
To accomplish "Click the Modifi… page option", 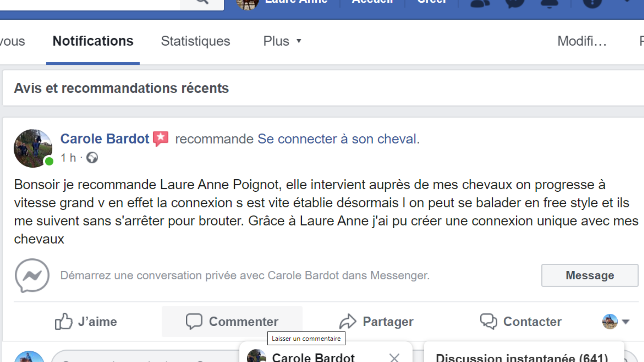I will [x=582, y=41].
